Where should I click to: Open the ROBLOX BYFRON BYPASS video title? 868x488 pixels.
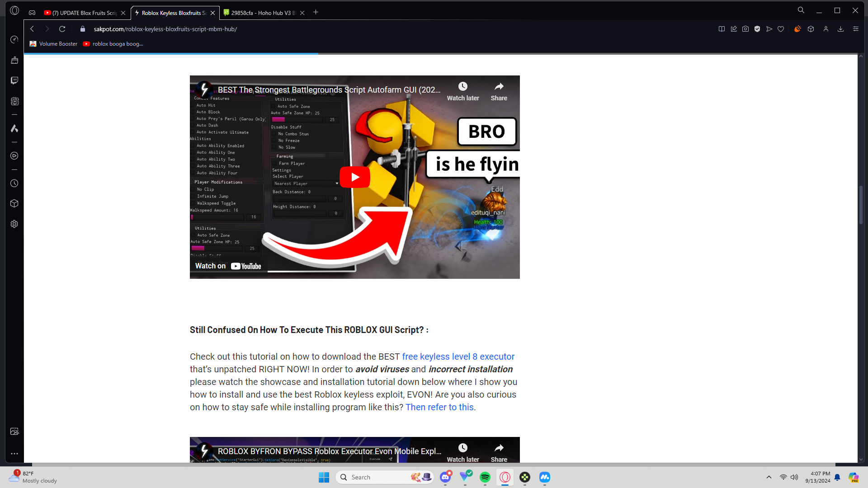(330, 451)
